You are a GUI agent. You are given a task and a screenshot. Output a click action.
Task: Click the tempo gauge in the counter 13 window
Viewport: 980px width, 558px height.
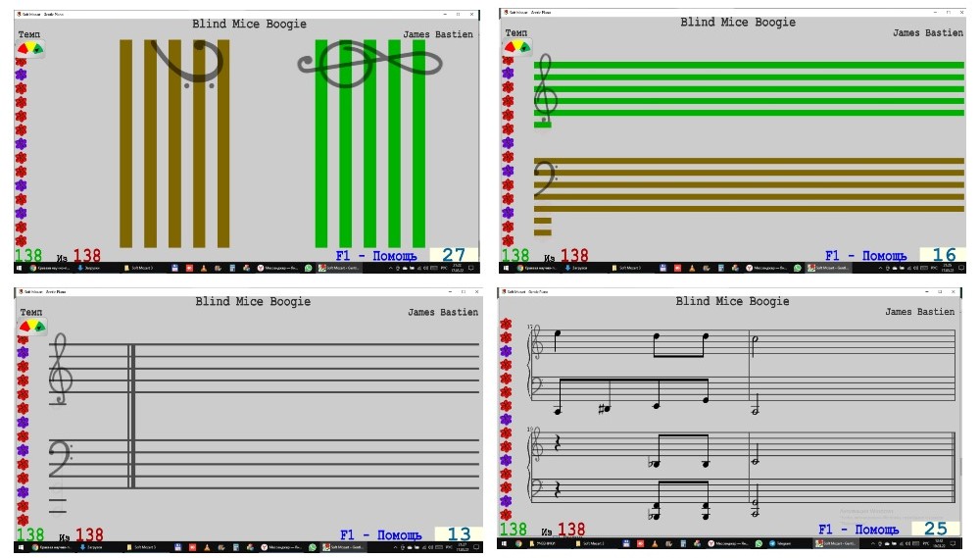(x=32, y=326)
